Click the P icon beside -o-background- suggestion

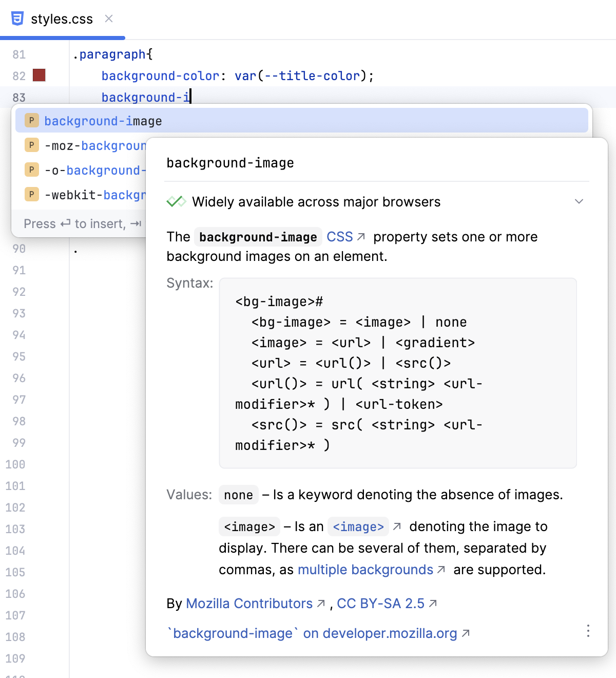tap(31, 169)
